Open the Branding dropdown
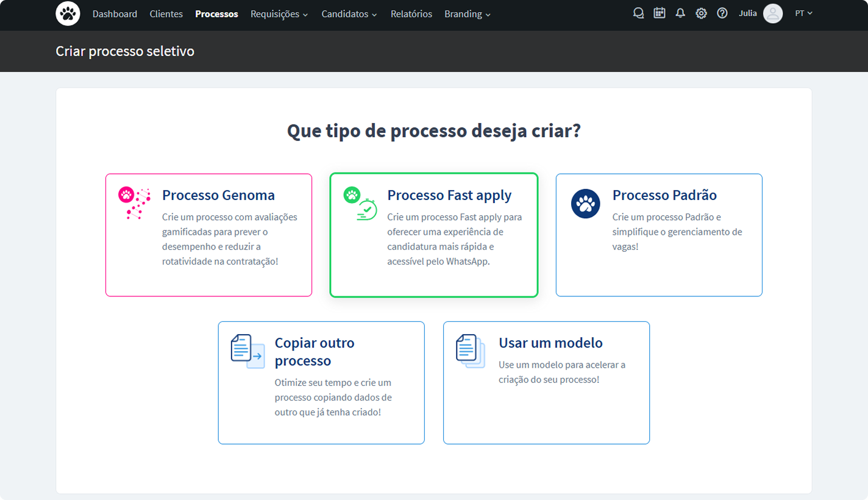868x500 pixels. click(x=467, y=13)
